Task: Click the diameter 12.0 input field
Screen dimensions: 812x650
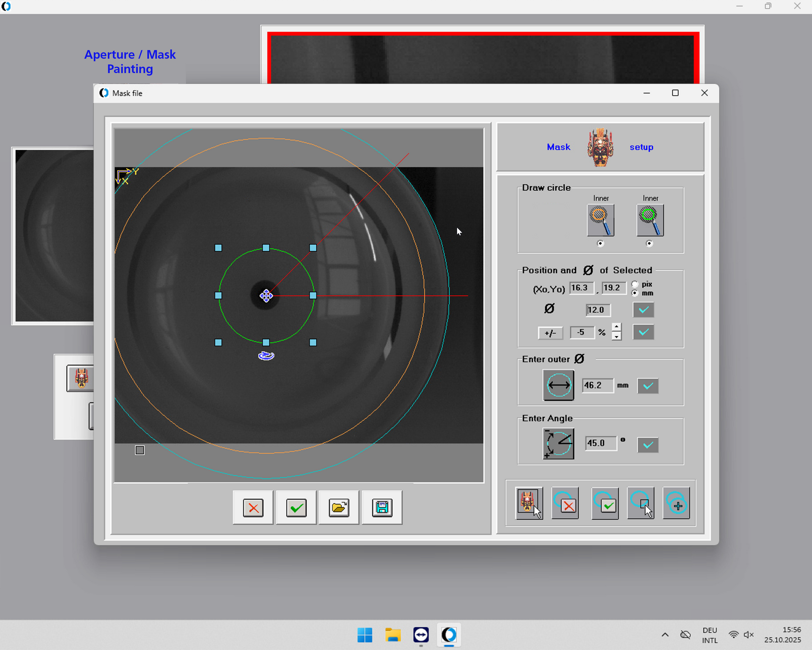Action: tap(598, 310)
